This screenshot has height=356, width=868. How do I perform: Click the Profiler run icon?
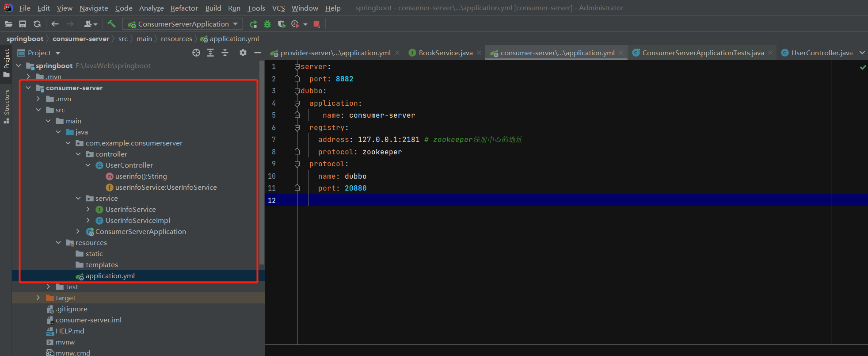click(x=295, y=24)
